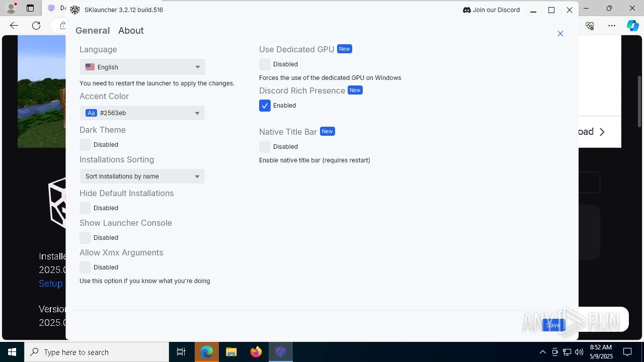Open browser tab actions icon
The width and height of the screenshot is (644, 362).
[x=30, y=8]
